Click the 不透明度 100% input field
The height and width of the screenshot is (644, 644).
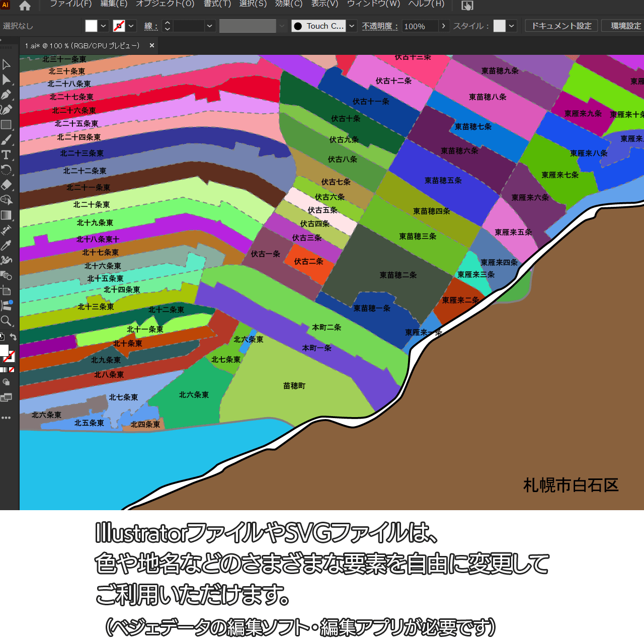[420, 26]
